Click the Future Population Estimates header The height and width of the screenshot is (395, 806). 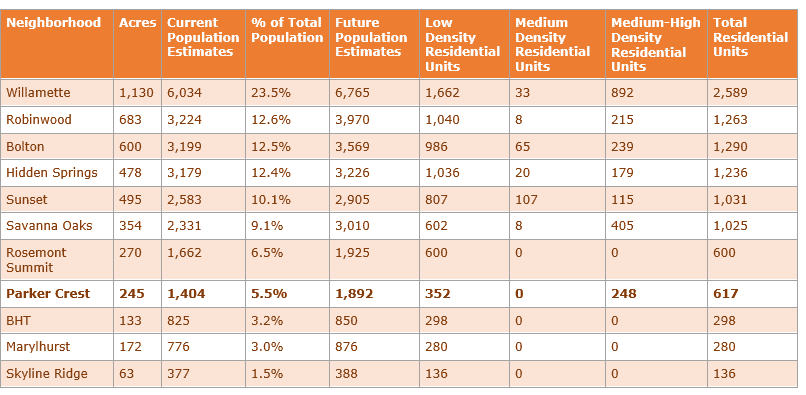click(x=371, y=37)
